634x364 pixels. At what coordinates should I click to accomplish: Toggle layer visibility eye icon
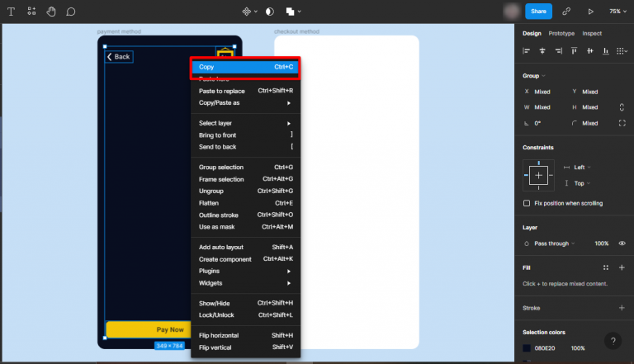[622, 243]
